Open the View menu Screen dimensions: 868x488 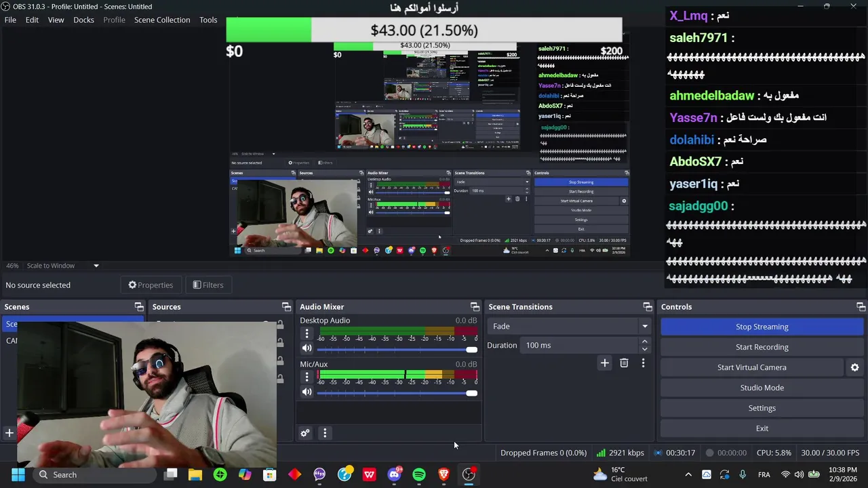[x=56, y=20]
